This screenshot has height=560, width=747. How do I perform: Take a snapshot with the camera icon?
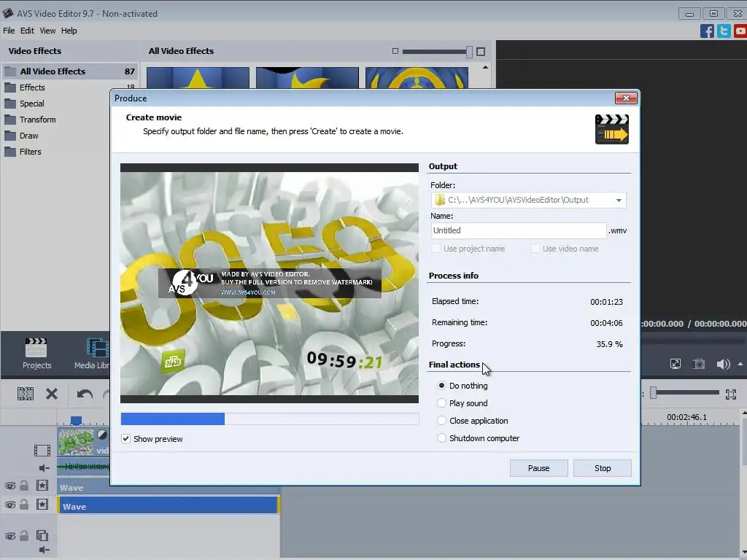coord(698,365)
